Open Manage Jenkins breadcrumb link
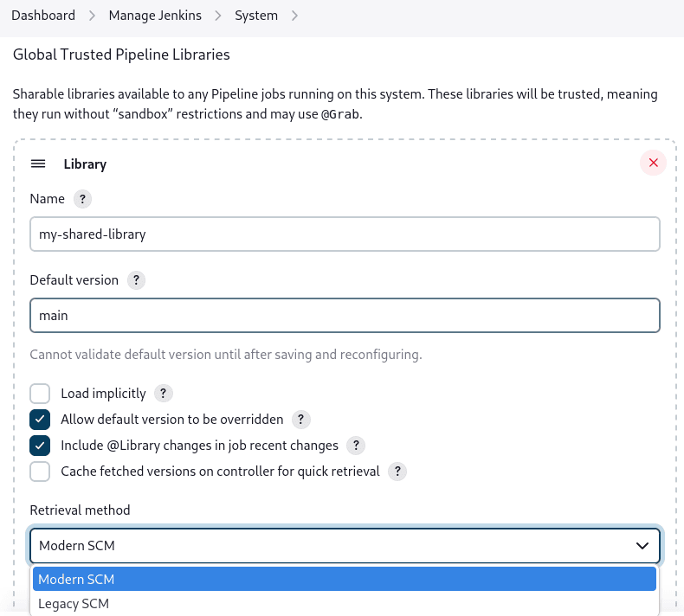Viewport: 684px width, 616px height. tap(154, 16)
